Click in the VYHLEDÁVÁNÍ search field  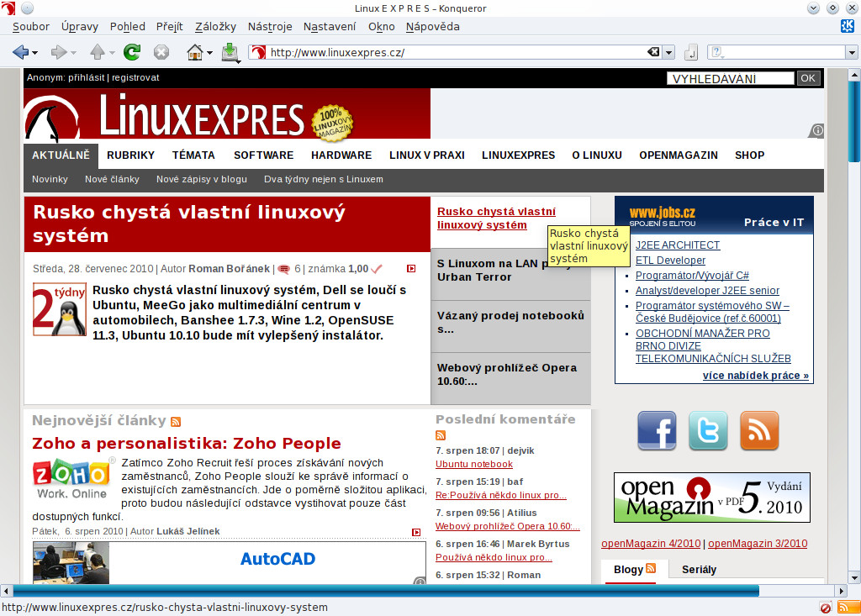coord(731,78)
